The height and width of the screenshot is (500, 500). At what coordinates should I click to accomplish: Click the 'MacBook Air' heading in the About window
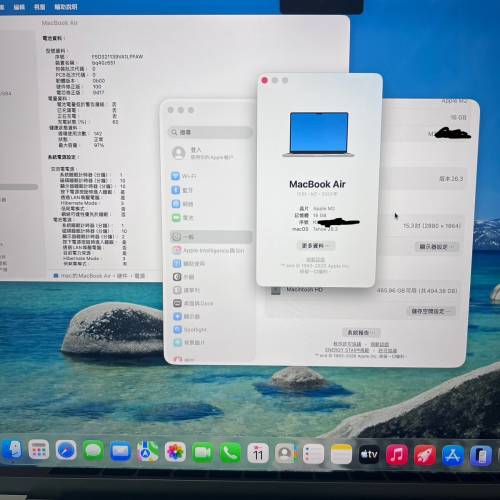pos(317,184)
